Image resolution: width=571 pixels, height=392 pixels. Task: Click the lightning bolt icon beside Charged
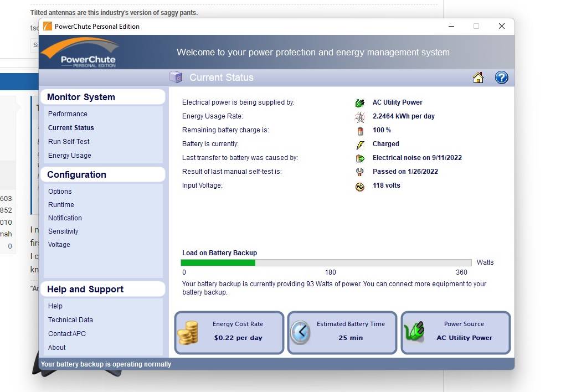point(360,145)
